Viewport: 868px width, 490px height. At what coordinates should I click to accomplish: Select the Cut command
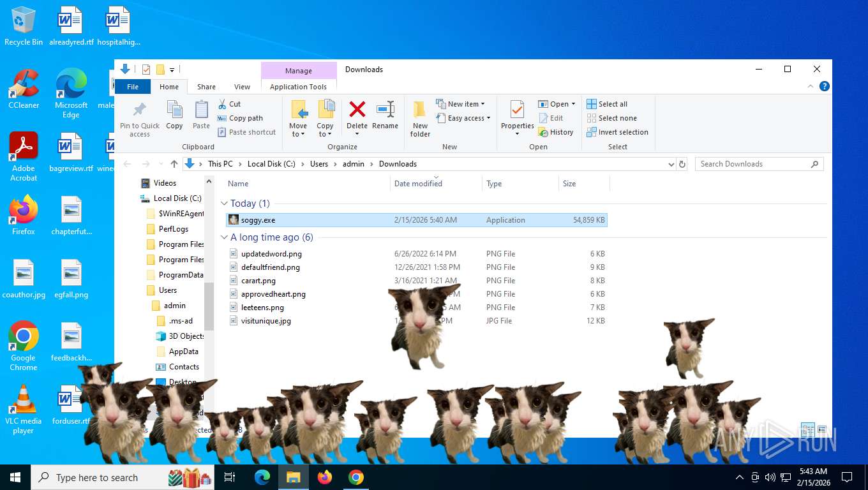pos(230,104)
